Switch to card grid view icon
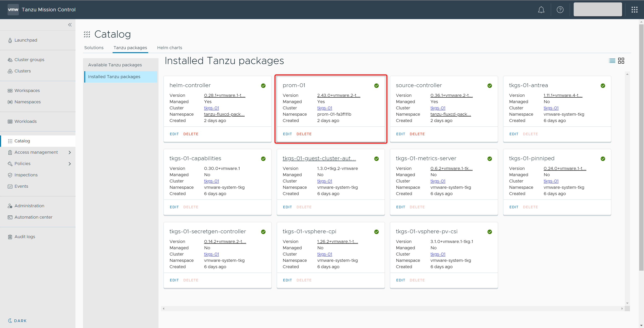Viewport: 644px width, 328px height. (621, 61)
